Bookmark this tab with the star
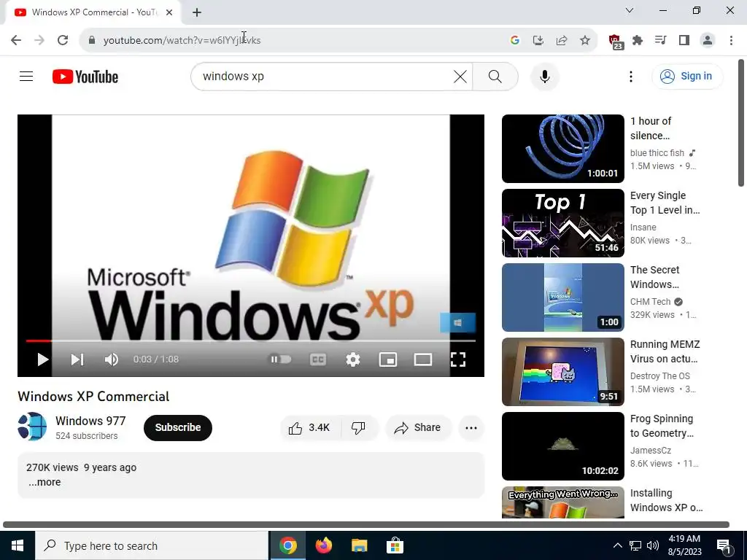The image size is (747, 560). [x=585, y=41]
